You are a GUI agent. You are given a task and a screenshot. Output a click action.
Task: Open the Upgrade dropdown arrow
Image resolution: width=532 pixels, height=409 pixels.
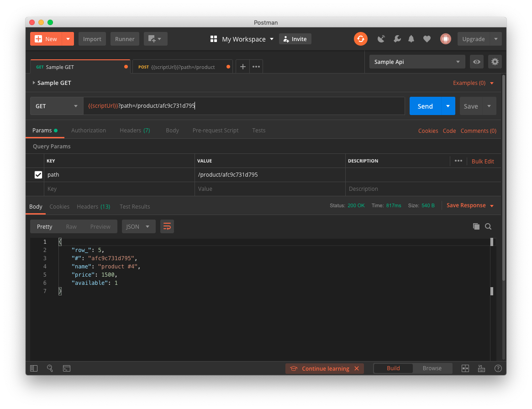coord(496,39)
